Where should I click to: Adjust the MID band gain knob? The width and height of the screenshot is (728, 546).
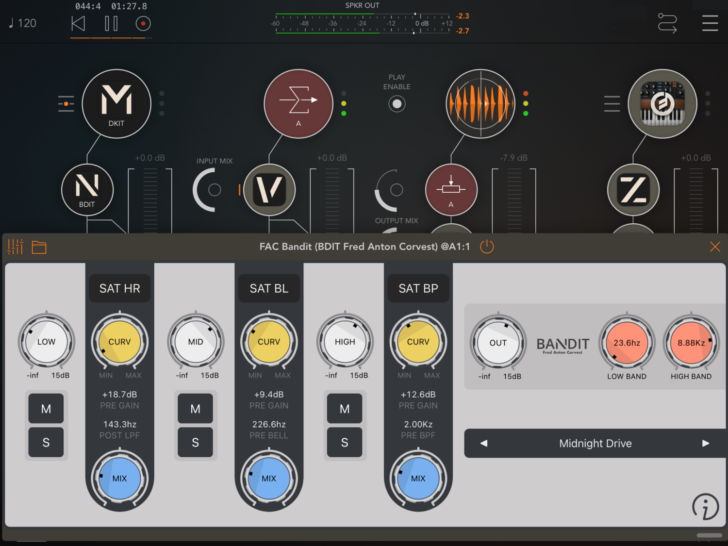(195, 342)
